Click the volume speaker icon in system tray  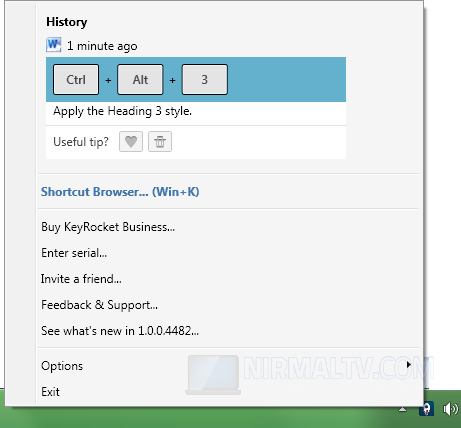click(450, 409)
